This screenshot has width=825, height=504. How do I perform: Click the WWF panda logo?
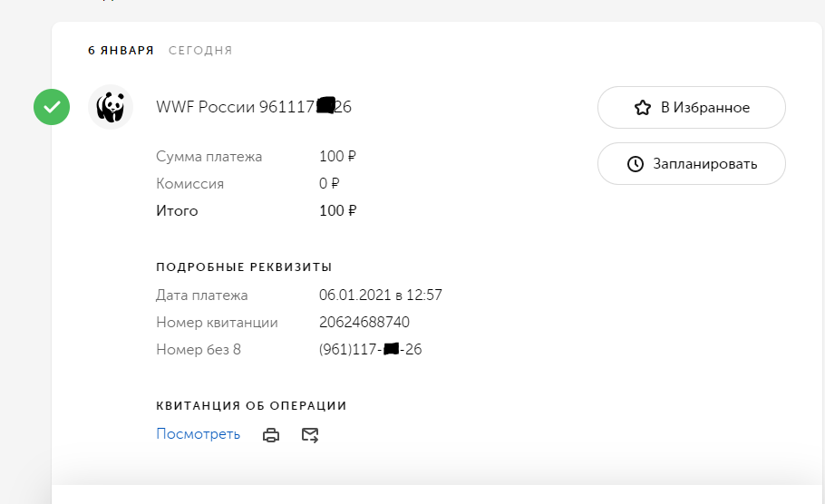point(111,107)
